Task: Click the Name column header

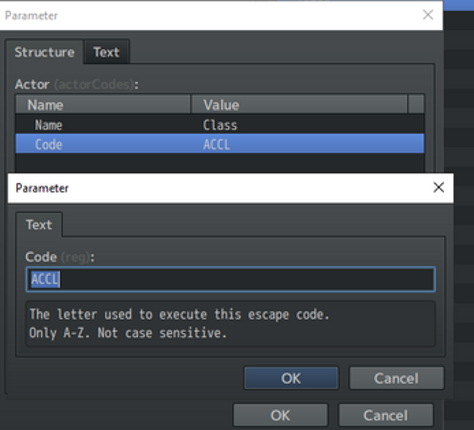Action: (103, 105)
